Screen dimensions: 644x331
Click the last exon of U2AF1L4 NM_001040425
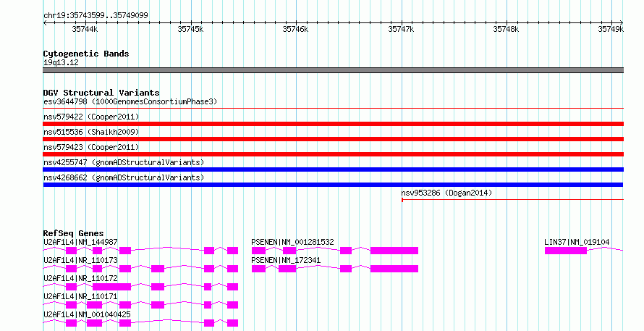(233, 323)
